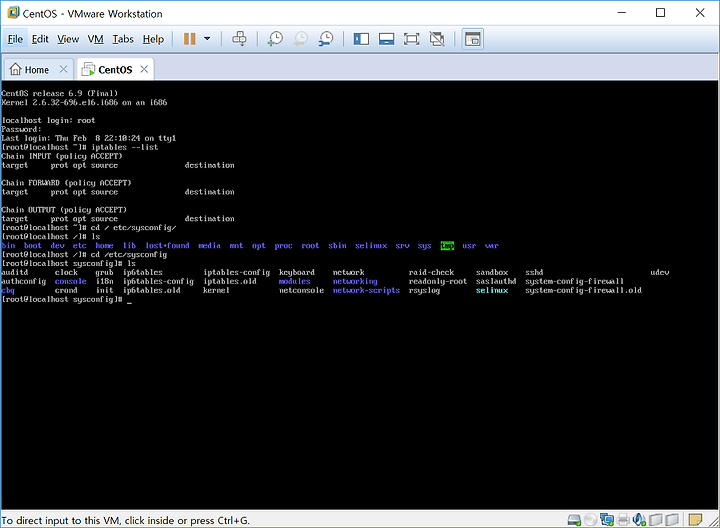Maximize the VMware Workstation window
This screenshot has height=528, width=720.
660,13
